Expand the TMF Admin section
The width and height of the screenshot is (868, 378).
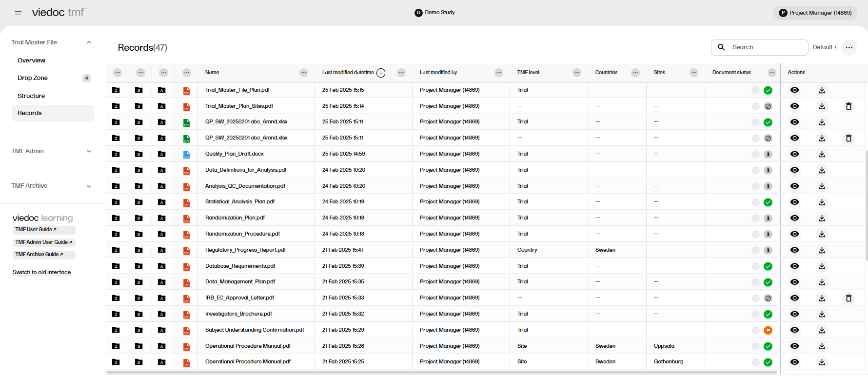click(89, 151)
